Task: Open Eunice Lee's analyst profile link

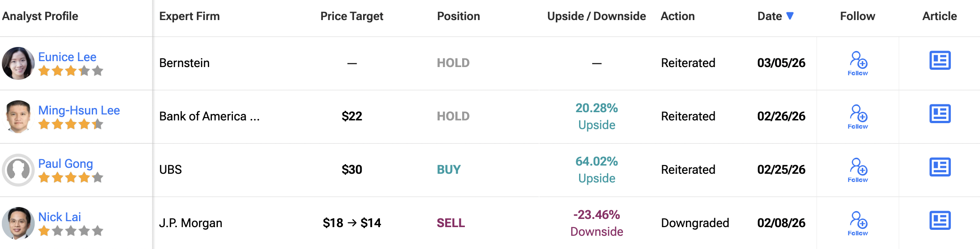Action: tap(67, 57)
